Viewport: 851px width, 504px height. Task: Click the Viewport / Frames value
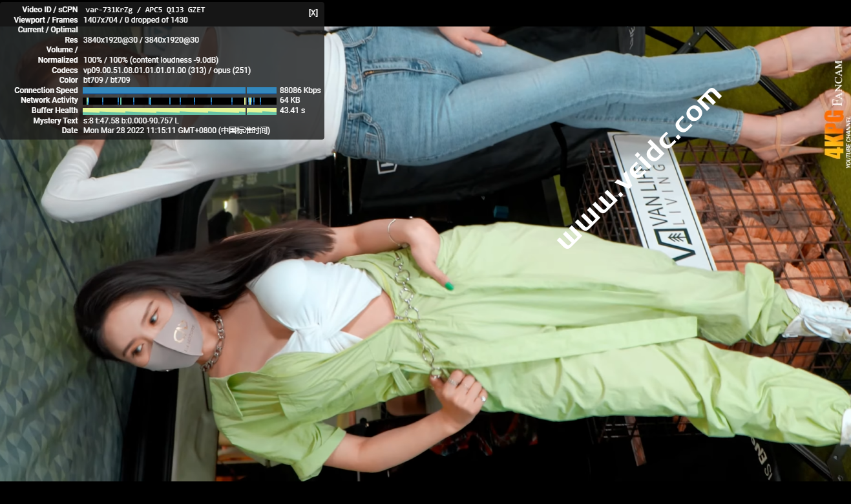[x=136, y=20]
